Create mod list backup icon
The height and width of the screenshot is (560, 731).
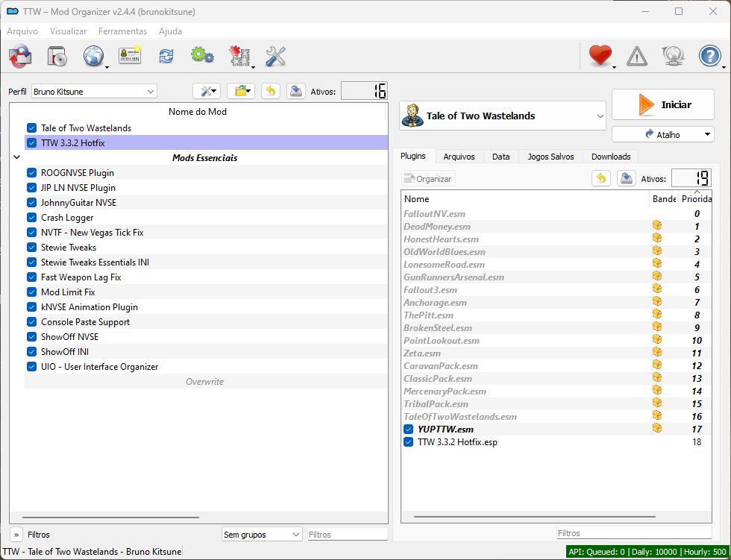[295, 91]
